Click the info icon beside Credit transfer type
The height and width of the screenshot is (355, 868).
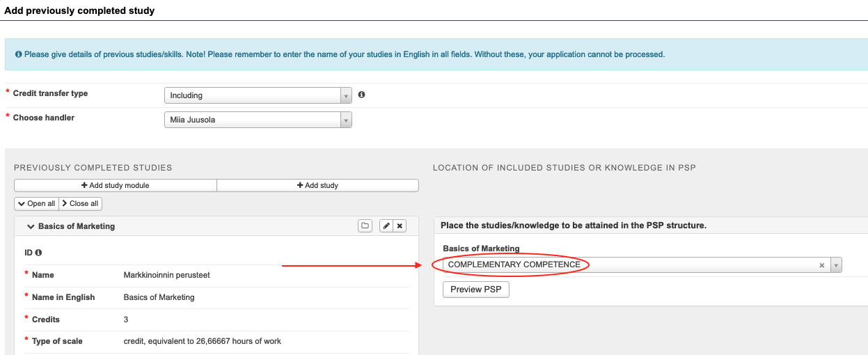362,95
